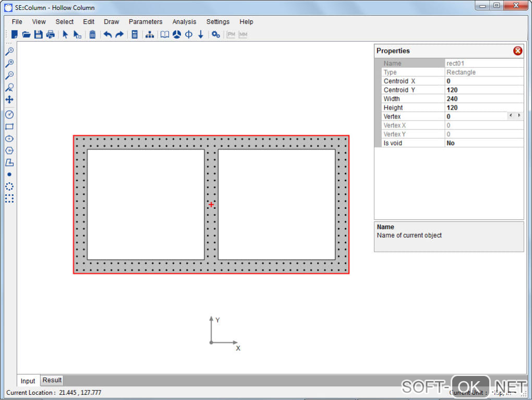Open settings with the gears icon
532x400 pixels.
(216, 34)
